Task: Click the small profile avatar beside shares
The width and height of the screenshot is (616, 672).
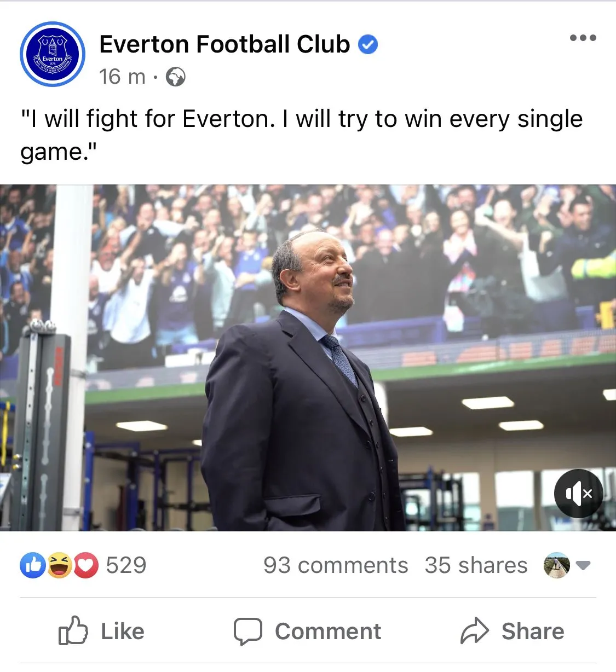Action: click(x=556, y=565)
